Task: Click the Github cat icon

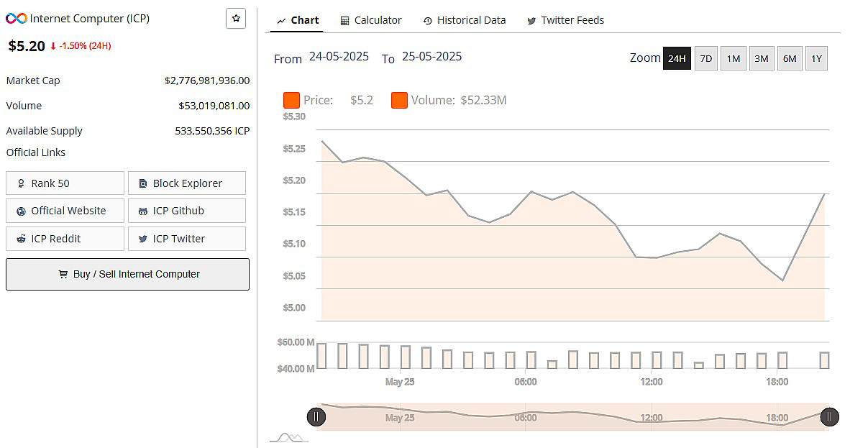Action: tap(143, 211)
